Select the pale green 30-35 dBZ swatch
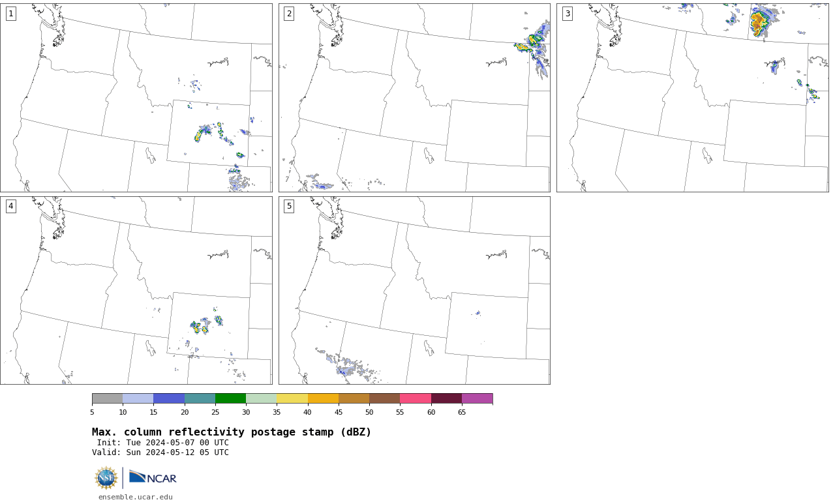Image resolution: width=835 pixels, height=504 pixels. tap(262, 398)
